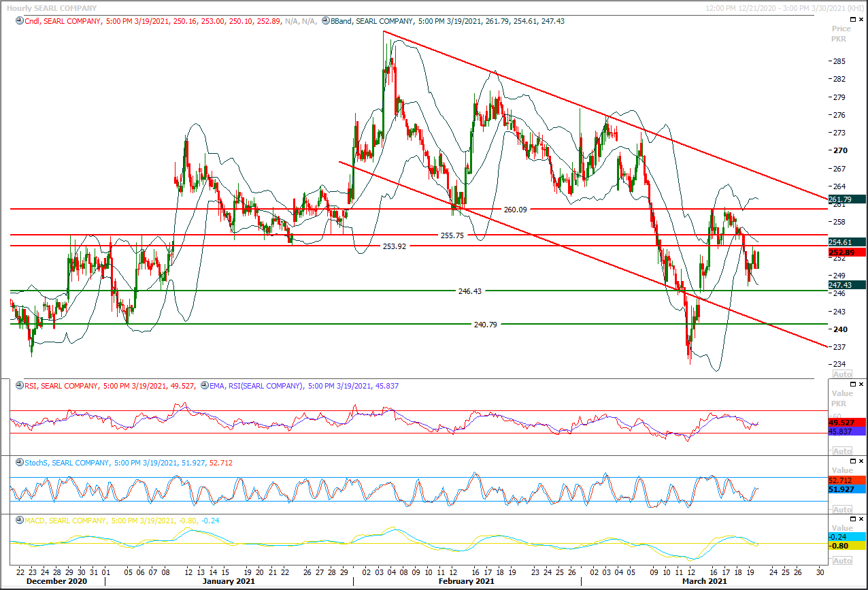Click the date range text ending in (KHI)

click(x=785, y=9)
